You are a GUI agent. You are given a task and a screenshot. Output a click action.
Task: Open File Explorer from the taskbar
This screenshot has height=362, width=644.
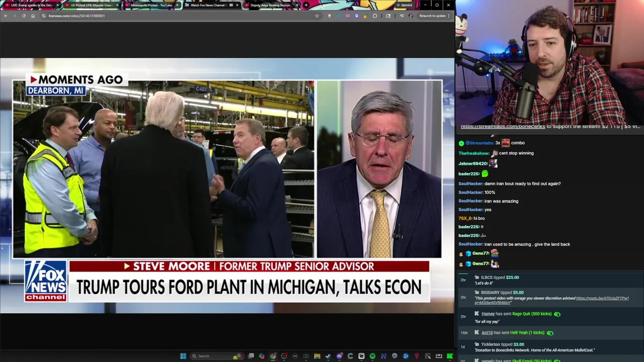(x=317, y=356)
